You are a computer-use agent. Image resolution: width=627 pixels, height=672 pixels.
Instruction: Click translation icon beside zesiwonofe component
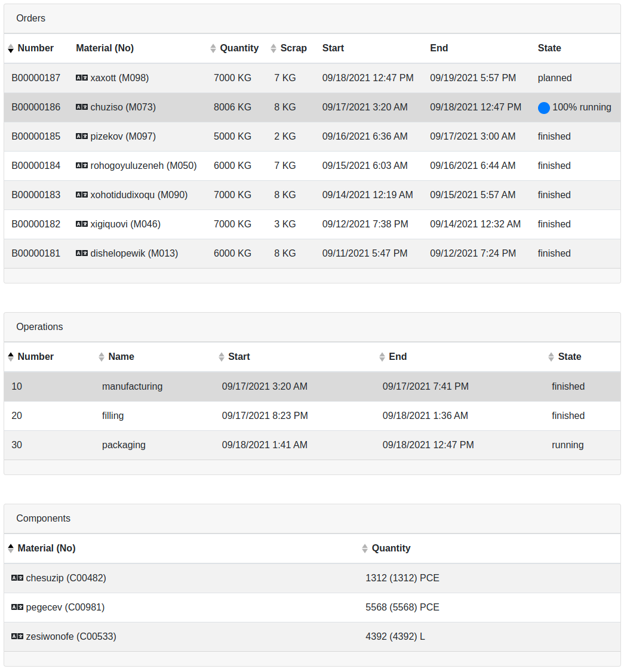[17, 637]
